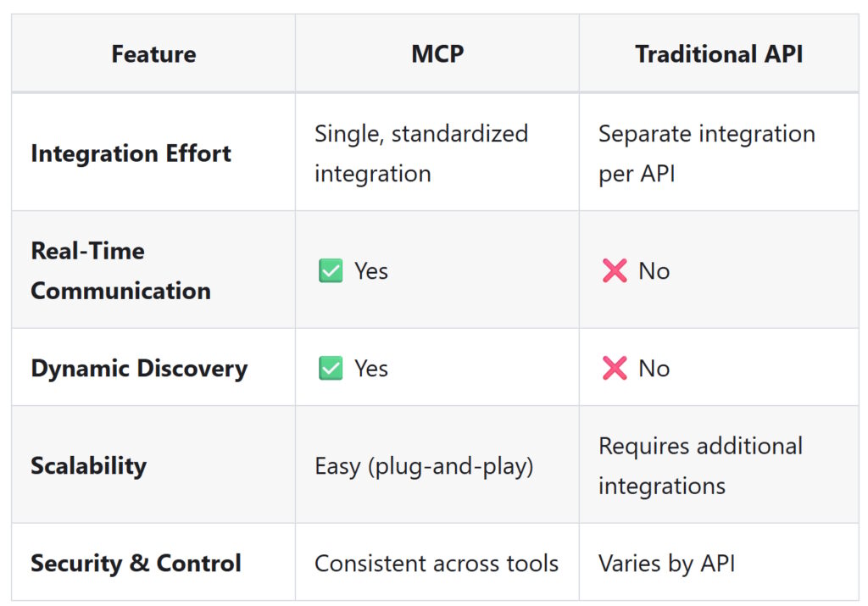Viewport: 868px width, 606px height.
Task: Select the Feature column header
Action: click(x=154, y=53)
